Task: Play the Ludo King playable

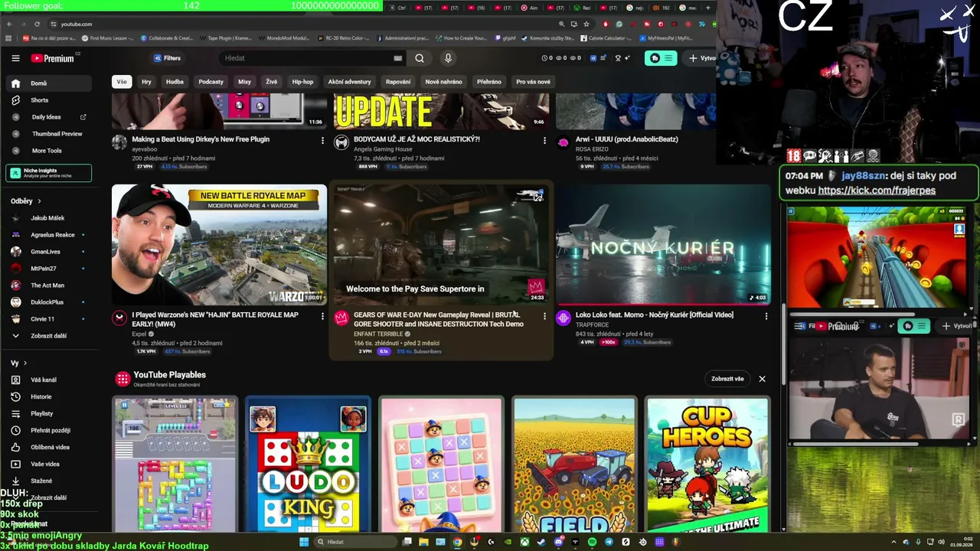Action: pos(308,465)
